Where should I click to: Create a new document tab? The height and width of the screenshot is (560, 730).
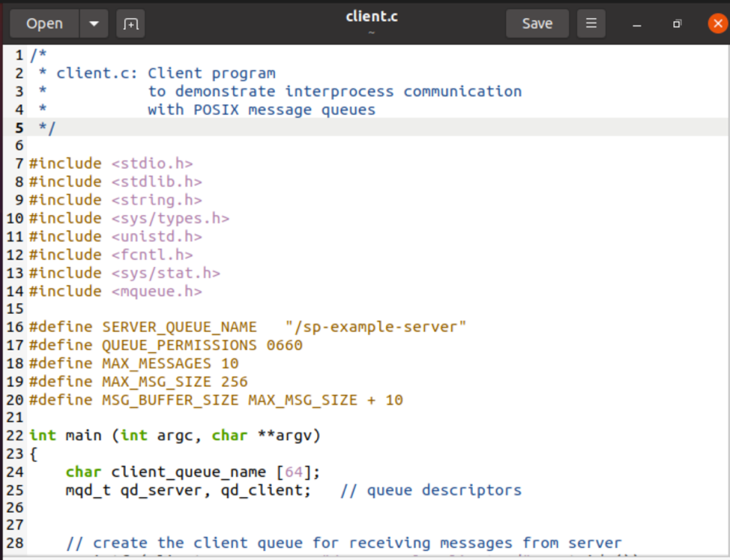click(x=131, y=23)
